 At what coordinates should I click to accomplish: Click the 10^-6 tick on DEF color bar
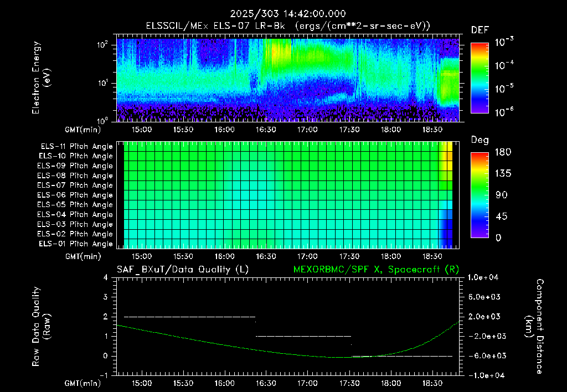pyautogui.click(x=504, y=112)
